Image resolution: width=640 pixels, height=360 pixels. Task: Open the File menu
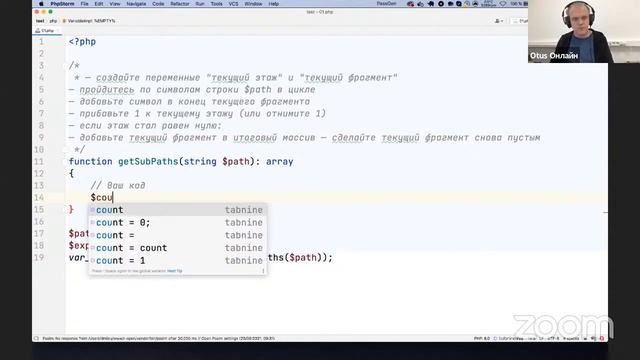84,4
